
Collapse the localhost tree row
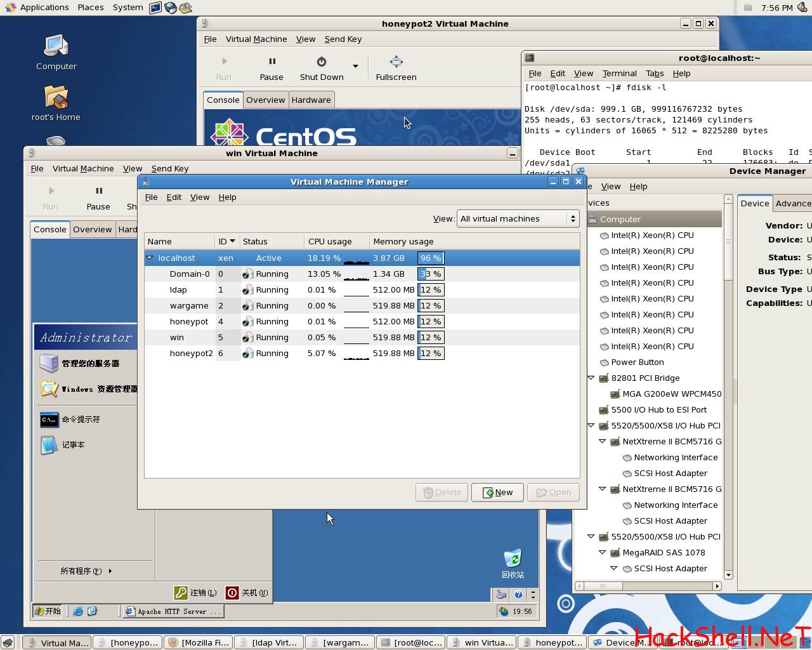[x=150, y=258]
